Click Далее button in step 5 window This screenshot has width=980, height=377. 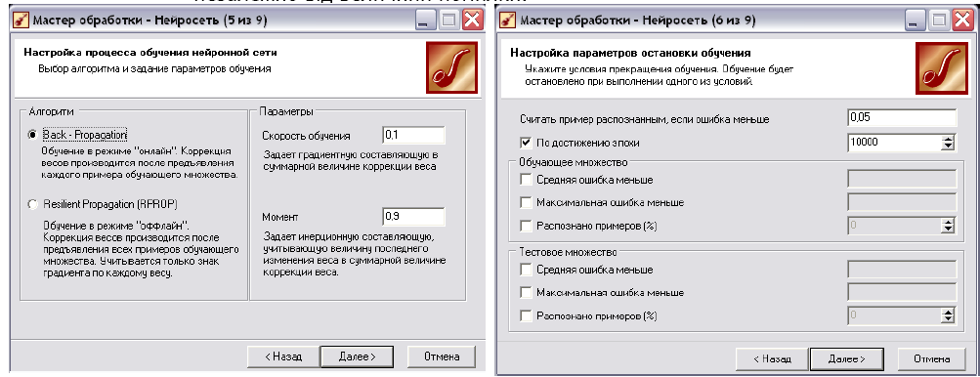pos(357,357)
